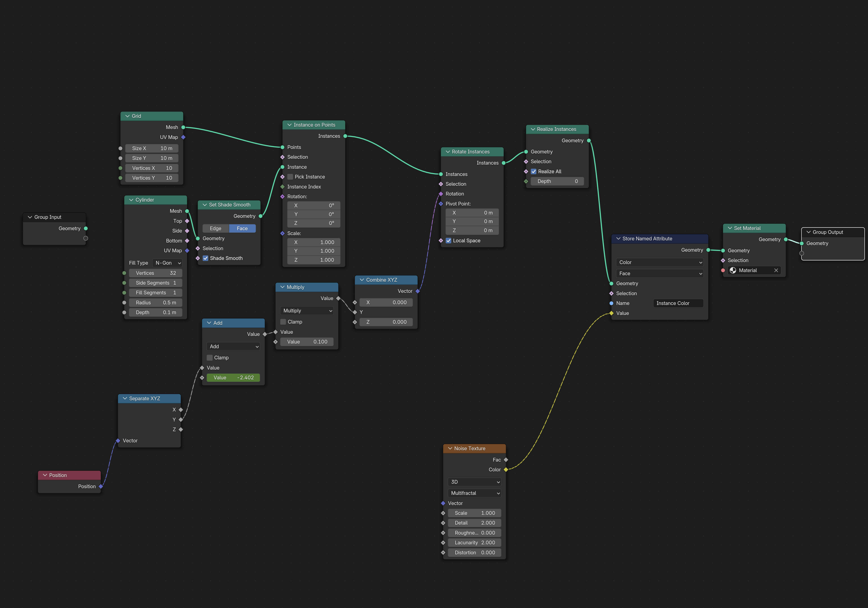Adjust the Noise Texture Scale field
The height and width of the screenshot is (608, 868).
(475, 513)
